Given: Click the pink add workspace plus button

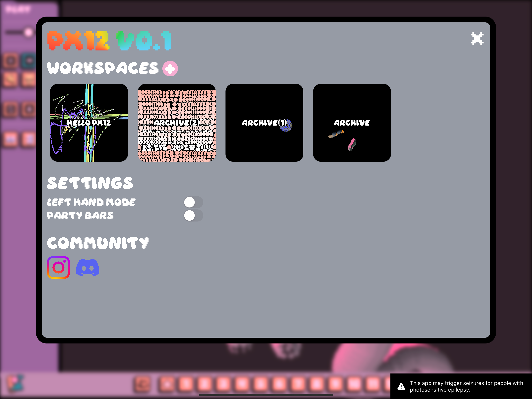Looking at the screenshot, I should (170, 69).
